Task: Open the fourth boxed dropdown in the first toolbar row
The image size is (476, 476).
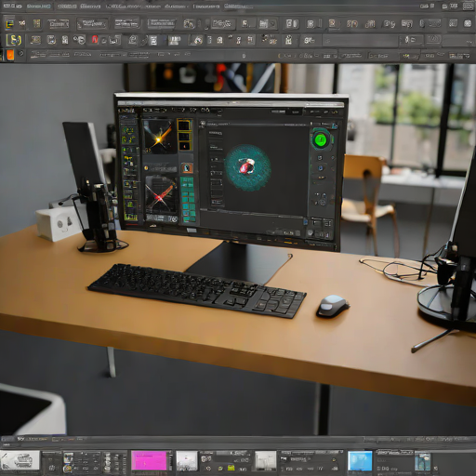Action: pyautogui.click(x=161, y=23)
